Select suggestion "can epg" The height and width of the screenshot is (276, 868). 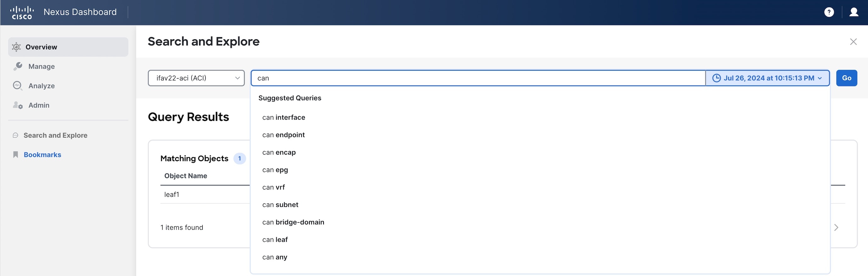tap(275, 170)
